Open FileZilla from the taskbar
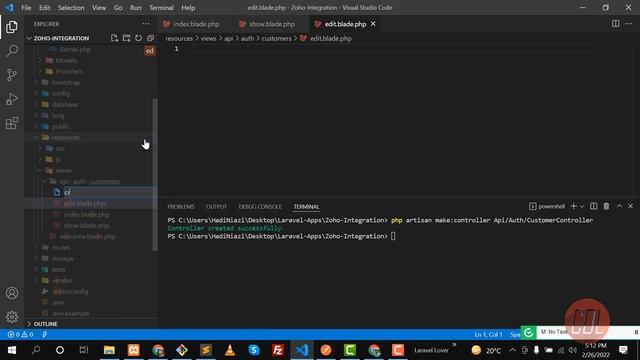The width and height of the screenshot is (640, 360). click(278, 350)
